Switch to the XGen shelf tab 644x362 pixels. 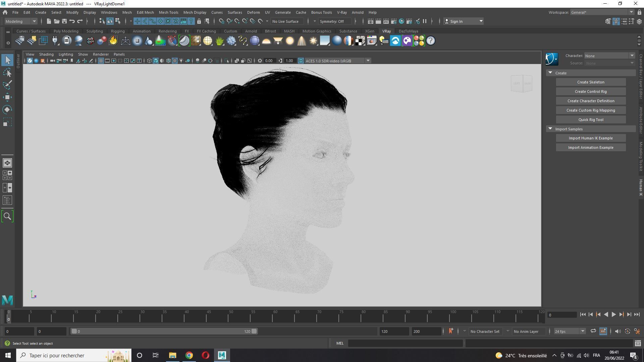click(x=369, y=31)
